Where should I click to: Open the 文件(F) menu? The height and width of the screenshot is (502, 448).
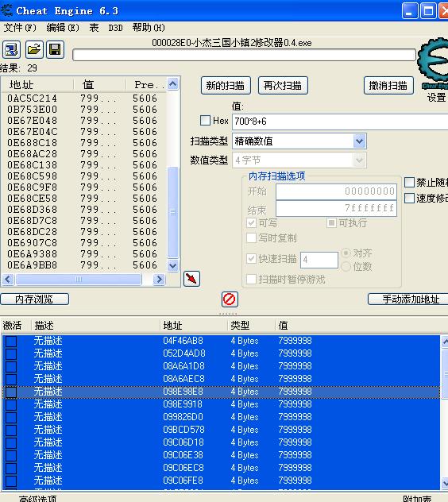click(20, 28)
